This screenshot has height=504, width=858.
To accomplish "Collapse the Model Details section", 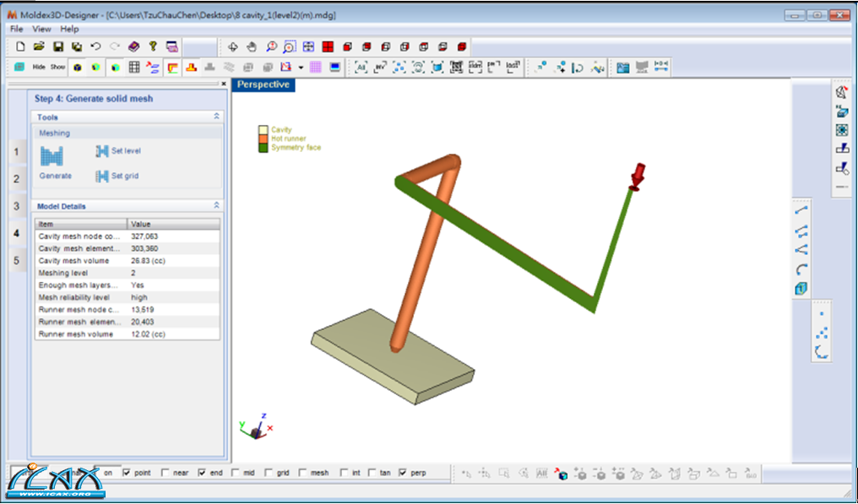I will point(217,205).
